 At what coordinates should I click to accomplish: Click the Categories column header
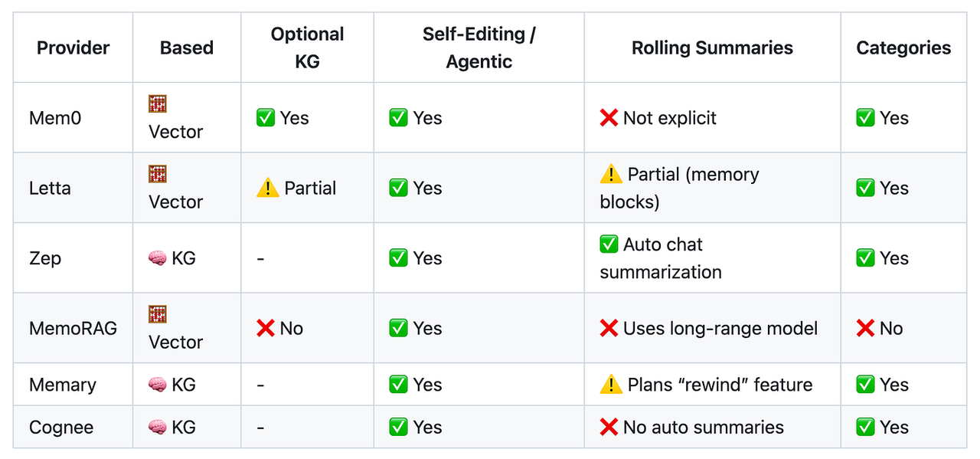(x=903, y=48)
